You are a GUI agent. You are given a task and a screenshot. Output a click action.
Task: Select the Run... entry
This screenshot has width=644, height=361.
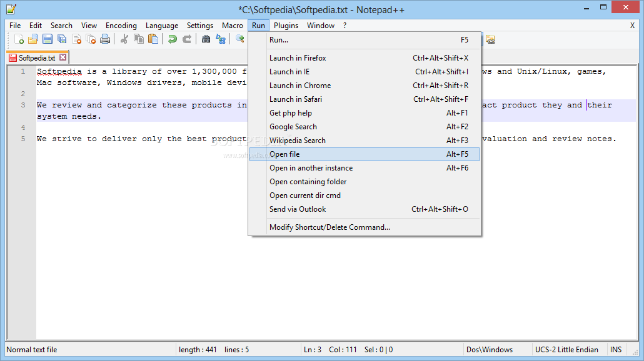pyautogui.click(x=365, y=40)
